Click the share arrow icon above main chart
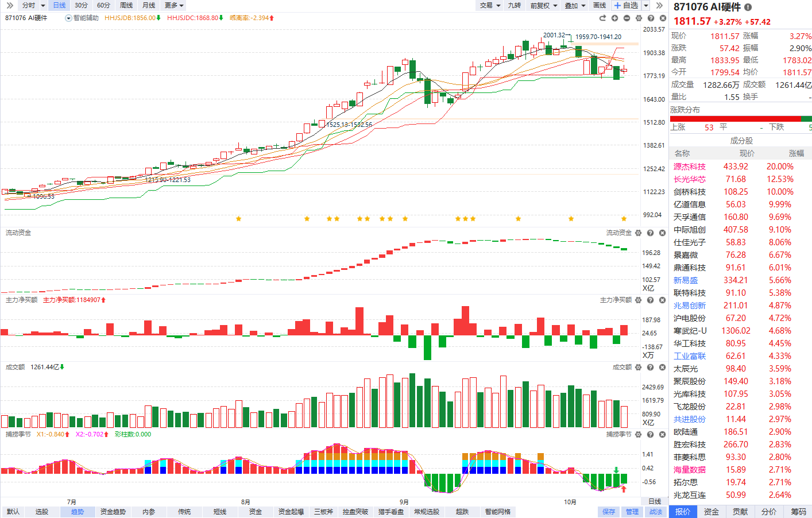The image size is (812, 518). (602, 18)
